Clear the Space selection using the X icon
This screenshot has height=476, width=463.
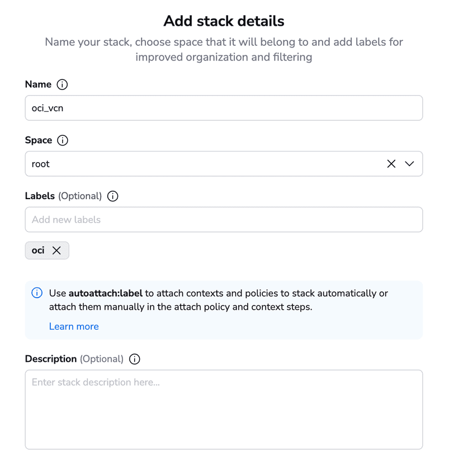point(391,163)
